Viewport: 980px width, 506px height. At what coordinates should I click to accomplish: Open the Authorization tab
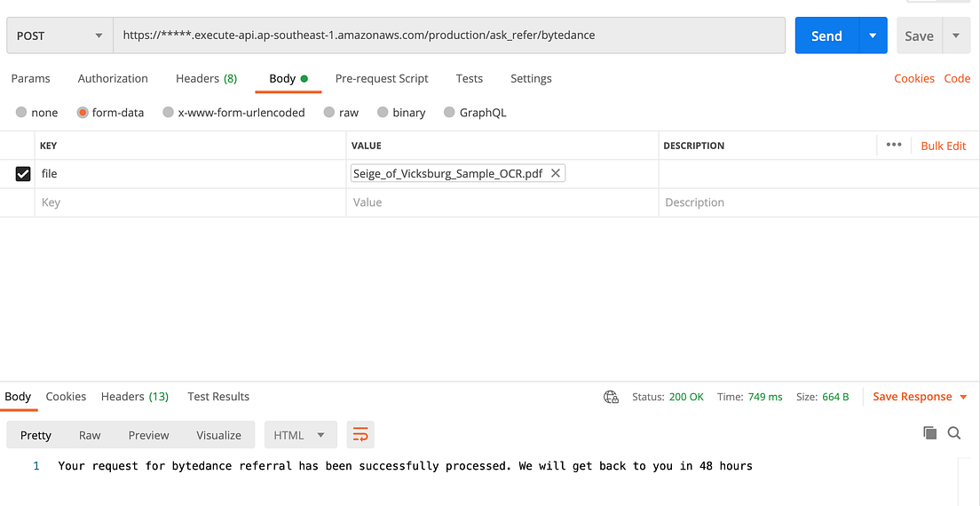(x=113, y=79)
